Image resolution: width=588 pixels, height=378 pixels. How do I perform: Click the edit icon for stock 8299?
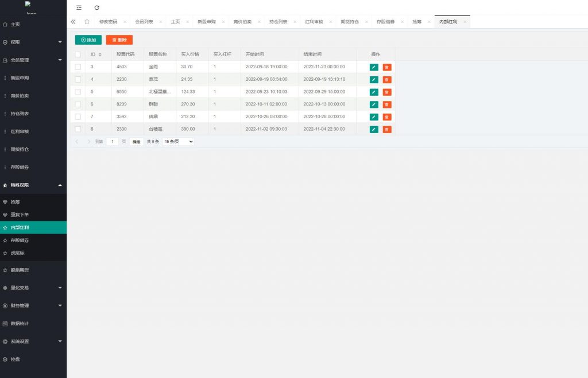(x=374, y=104)
